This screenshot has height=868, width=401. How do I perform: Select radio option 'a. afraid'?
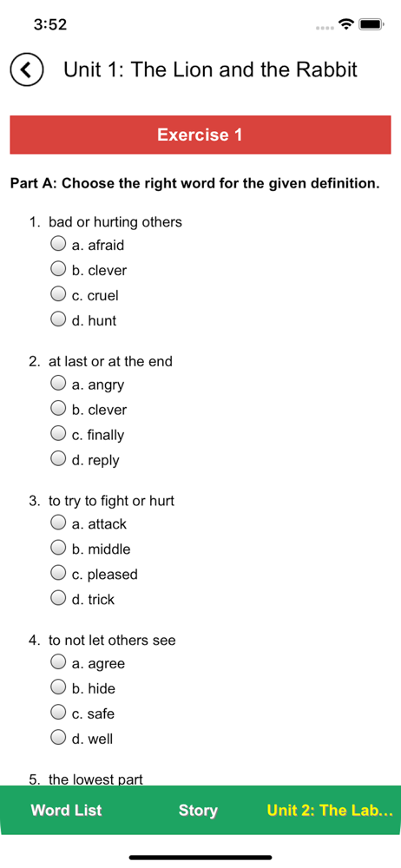pos(58,244)
